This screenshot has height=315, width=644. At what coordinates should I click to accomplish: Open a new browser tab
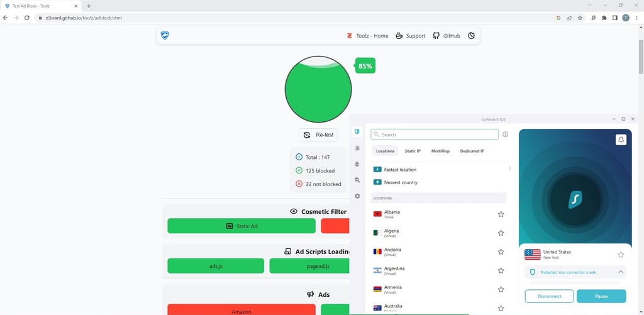coord(89,6)
